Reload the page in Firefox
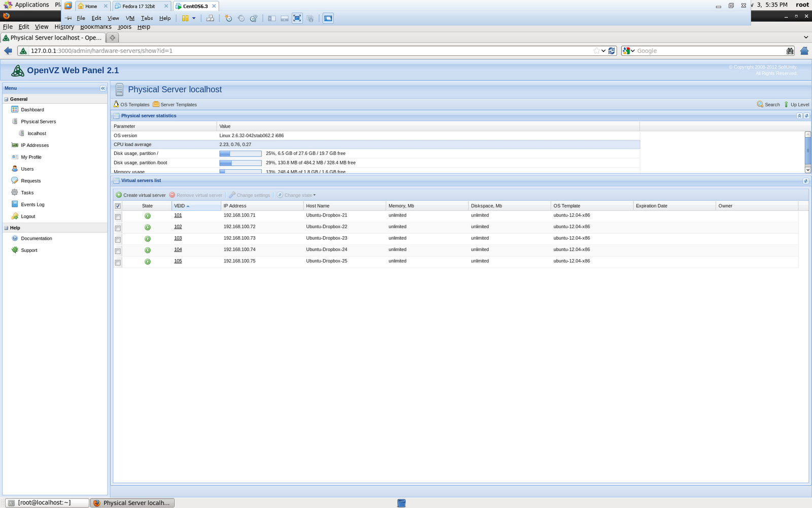Screen dimensions: 812x508 click(x=612, y=51)
